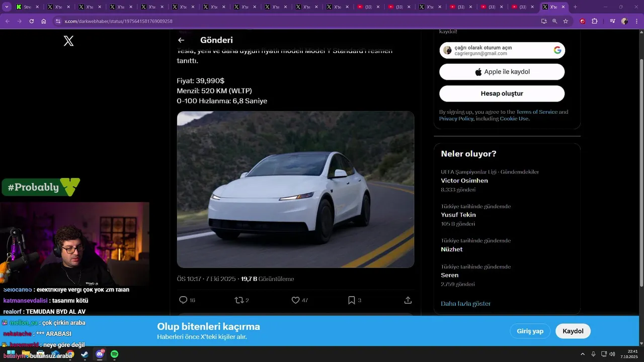The width and height of the screenshot is (644, 362).
Task: Click 'Fiyat: 39,990$' text in post
Action: [x=201, y=81]
